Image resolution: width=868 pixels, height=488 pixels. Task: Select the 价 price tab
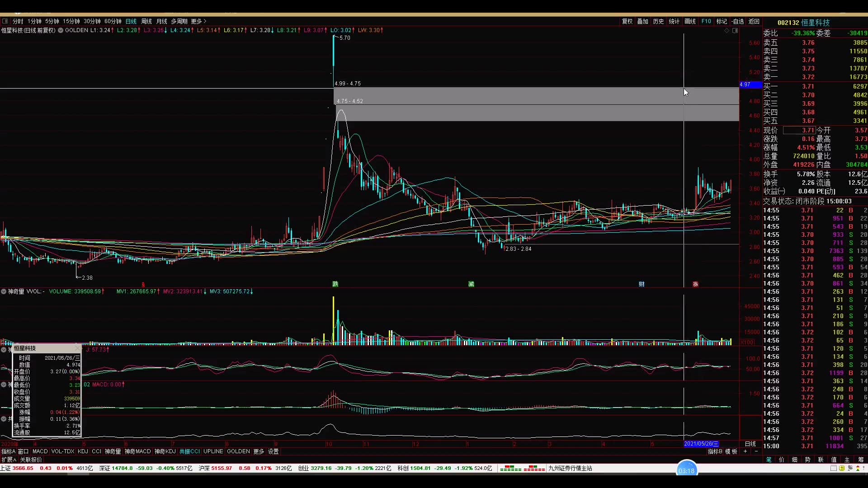pyautogui.click(x=782, y=460)
